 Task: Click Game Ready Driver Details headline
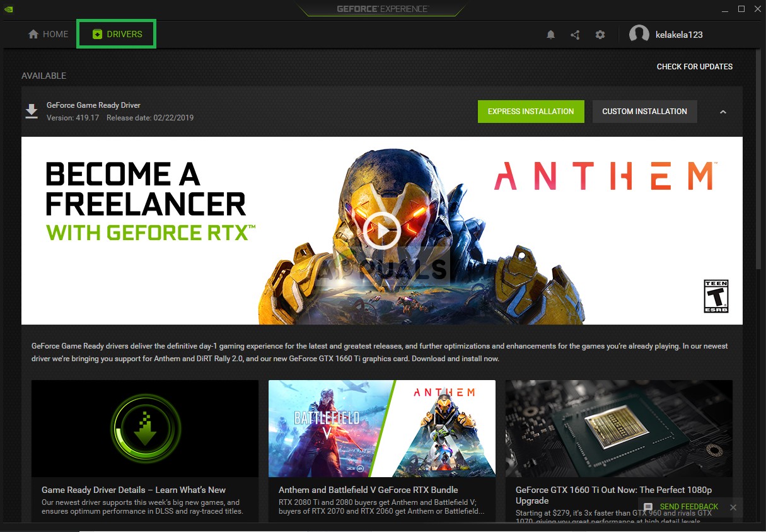(x=134, y=490)
